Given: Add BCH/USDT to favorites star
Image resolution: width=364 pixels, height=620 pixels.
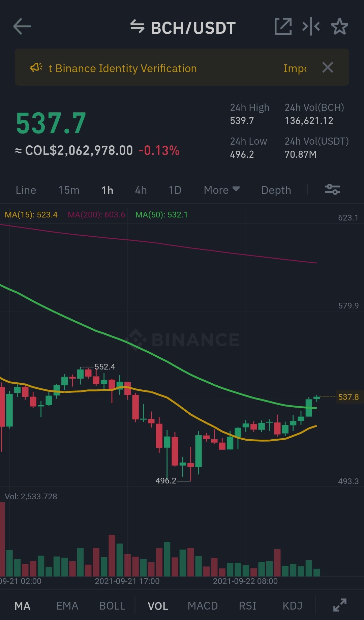Looking at the screenshot, I should 339,27.
